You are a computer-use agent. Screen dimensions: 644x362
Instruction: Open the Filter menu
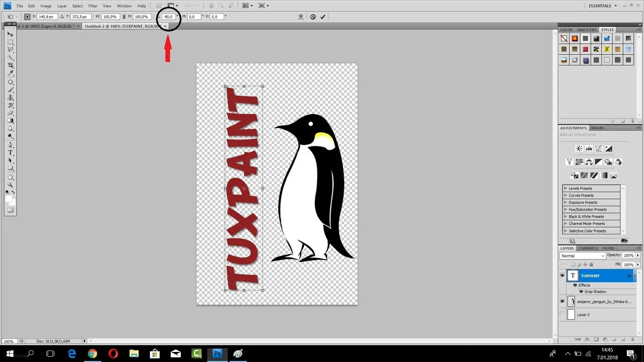click(x=93, y=6)
